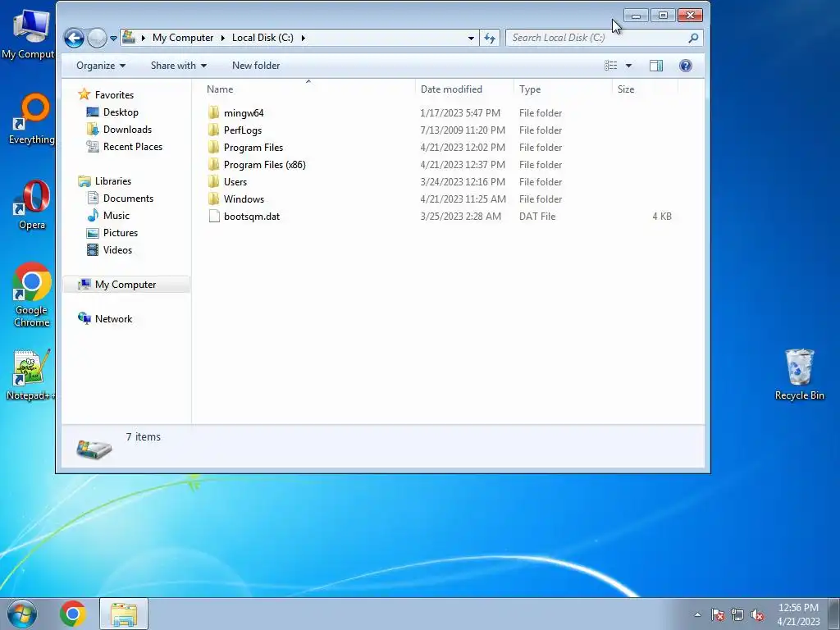Select the mingw64 folder icon
The width and height of the screenshot is (840, 630).
point(214,112)
